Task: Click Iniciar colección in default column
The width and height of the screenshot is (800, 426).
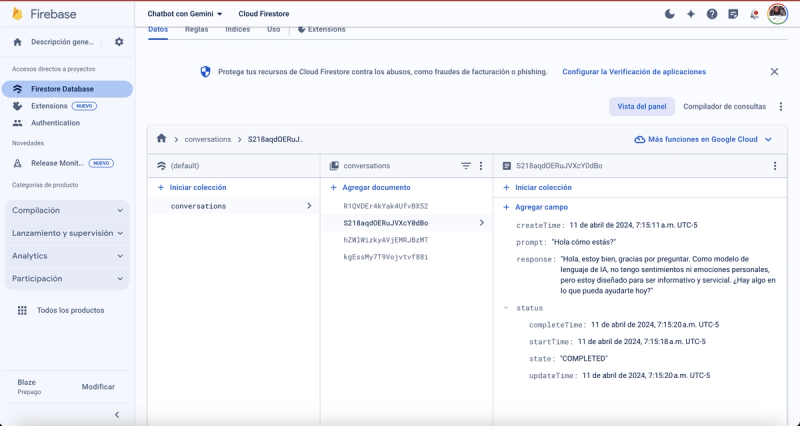Action: (192, 187)
